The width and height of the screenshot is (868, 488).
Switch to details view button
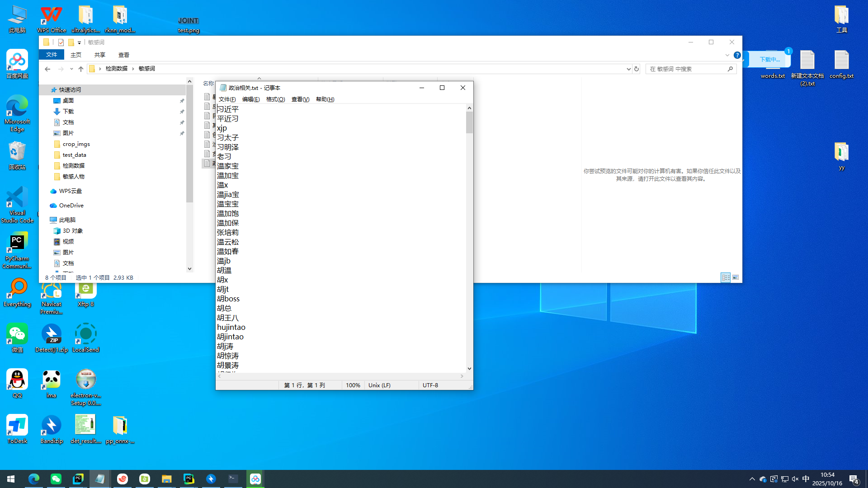coord(726,277)
